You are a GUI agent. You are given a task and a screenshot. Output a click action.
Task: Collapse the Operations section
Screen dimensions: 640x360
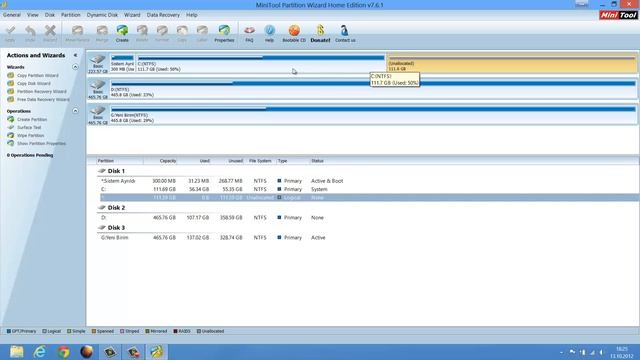coord(75,111)
